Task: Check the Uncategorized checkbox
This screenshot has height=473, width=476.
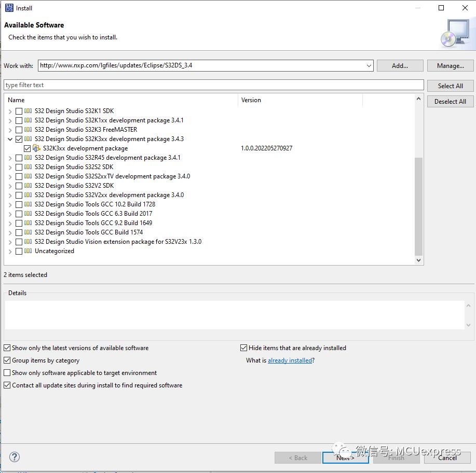Action: point(19,251)
